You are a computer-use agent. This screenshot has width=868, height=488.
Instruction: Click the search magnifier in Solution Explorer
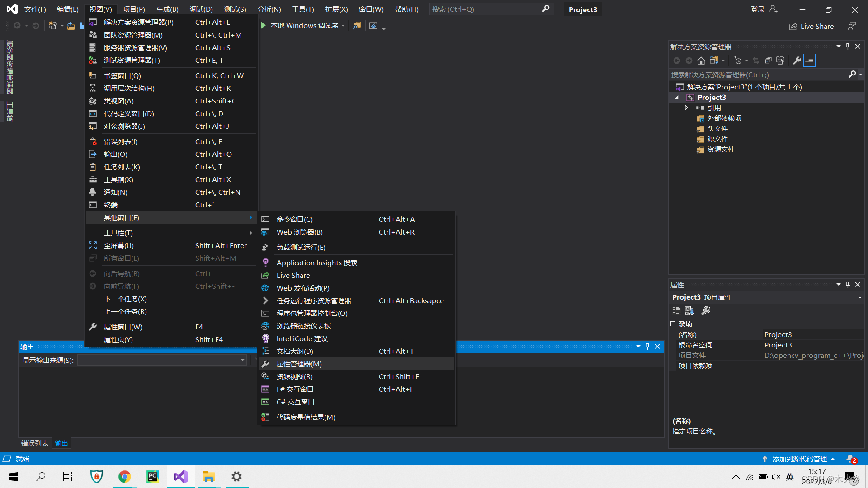point(852,75)
